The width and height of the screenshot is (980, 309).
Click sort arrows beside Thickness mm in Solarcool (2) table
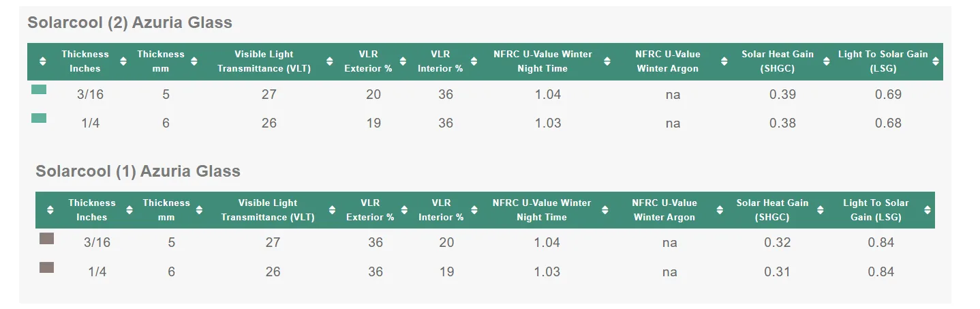pyautogui.click(x=194, y=61)
